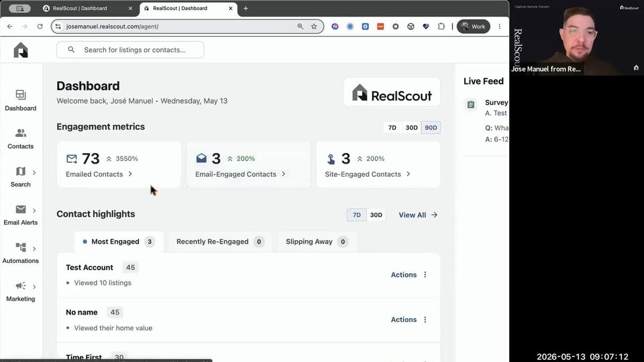This screenshot has height=362, width=644.
Task: Open the Emailed Contacts link
Action: [x=94, y=174]
